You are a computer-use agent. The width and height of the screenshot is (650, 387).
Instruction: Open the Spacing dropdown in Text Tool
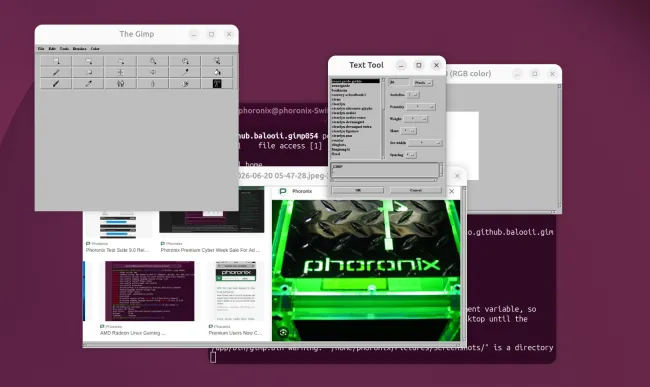pos(411,155)
